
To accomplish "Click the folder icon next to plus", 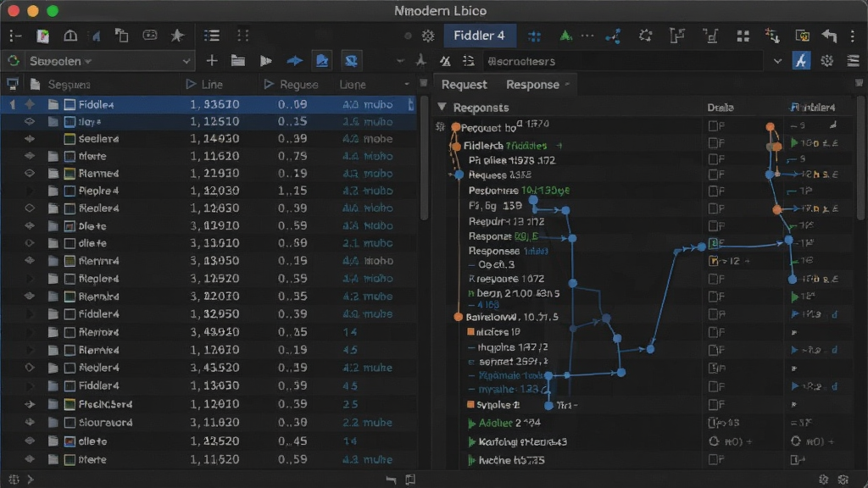I will click(238, 61).
